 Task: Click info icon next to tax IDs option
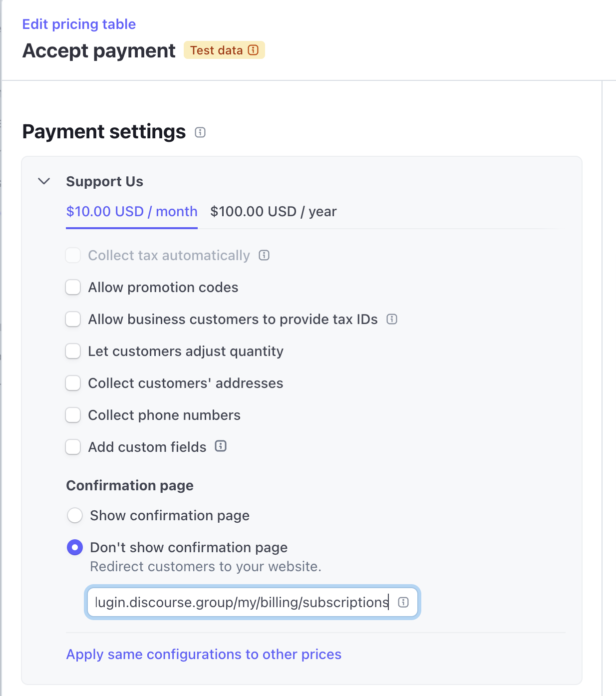point(392,319)
